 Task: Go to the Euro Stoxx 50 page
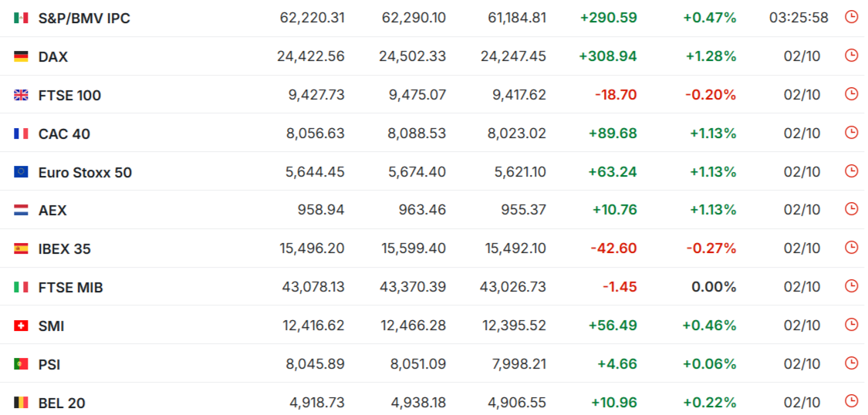point(85,172)
